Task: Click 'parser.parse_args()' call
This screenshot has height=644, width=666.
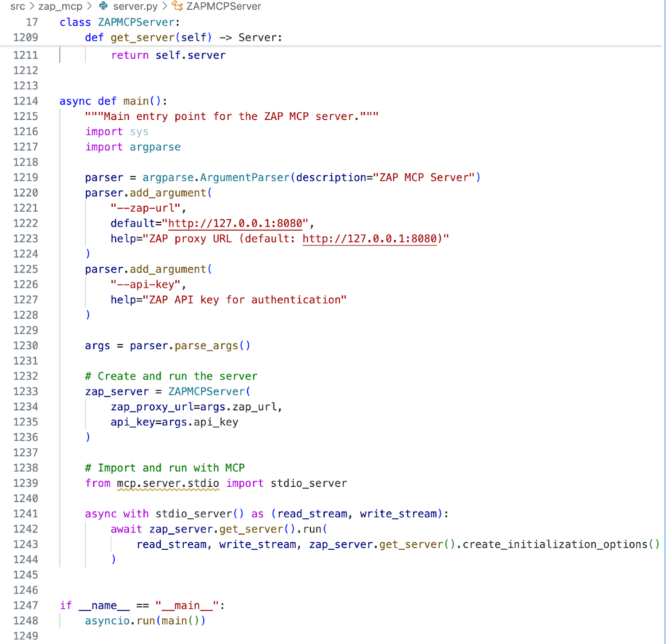Action: (x=190, y=346)
